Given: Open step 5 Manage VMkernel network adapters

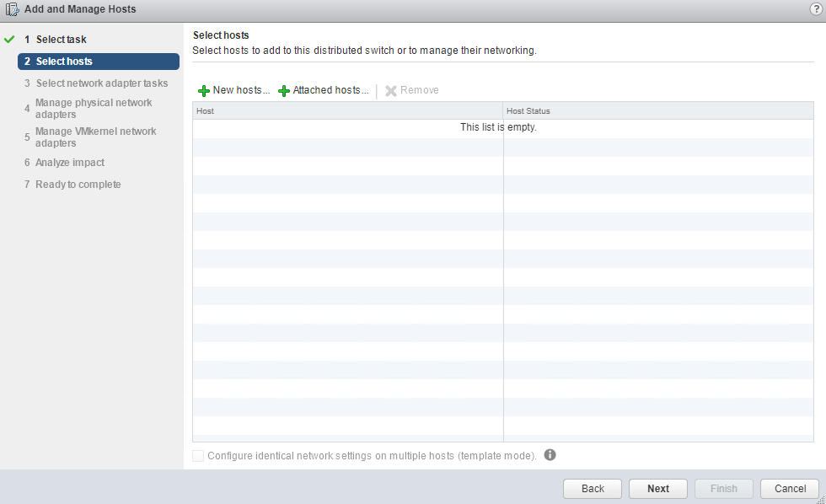Looking at the screenshot, I should (95, 137).
